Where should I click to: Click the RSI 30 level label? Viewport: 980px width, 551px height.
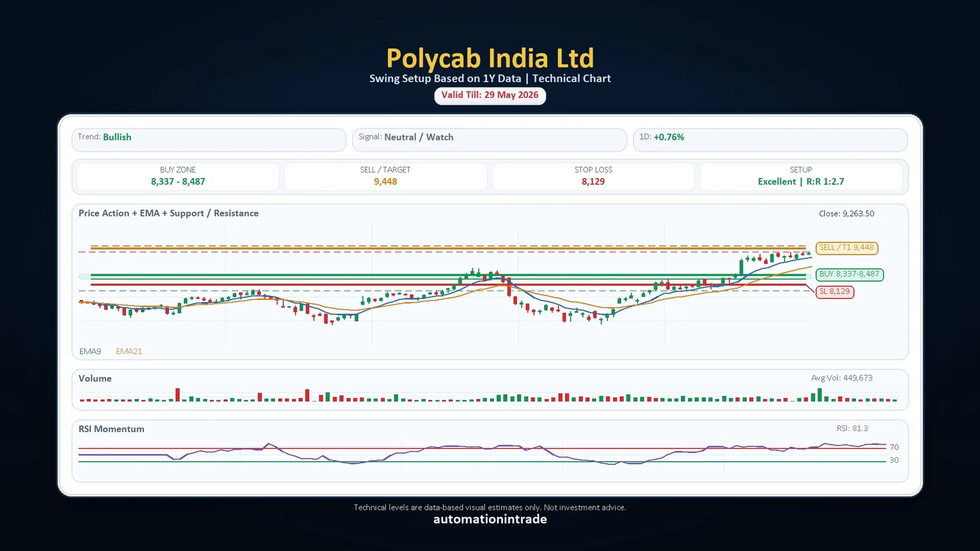(x=894, y=460)
